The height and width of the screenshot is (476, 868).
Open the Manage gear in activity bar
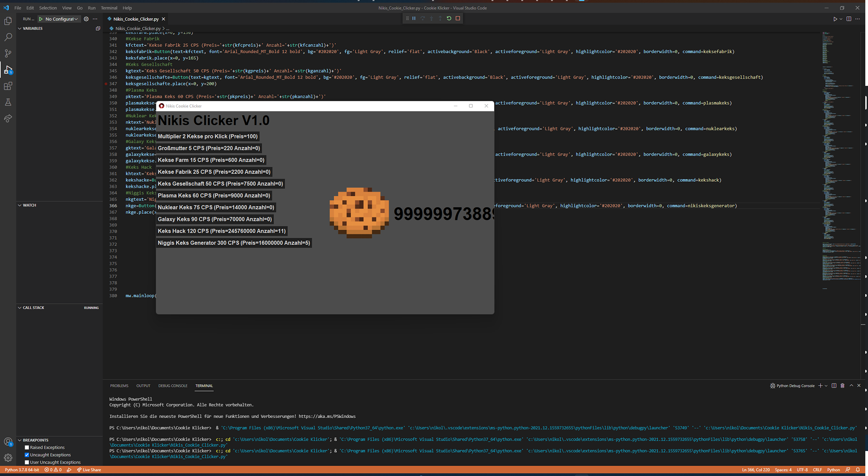(8, 457)
